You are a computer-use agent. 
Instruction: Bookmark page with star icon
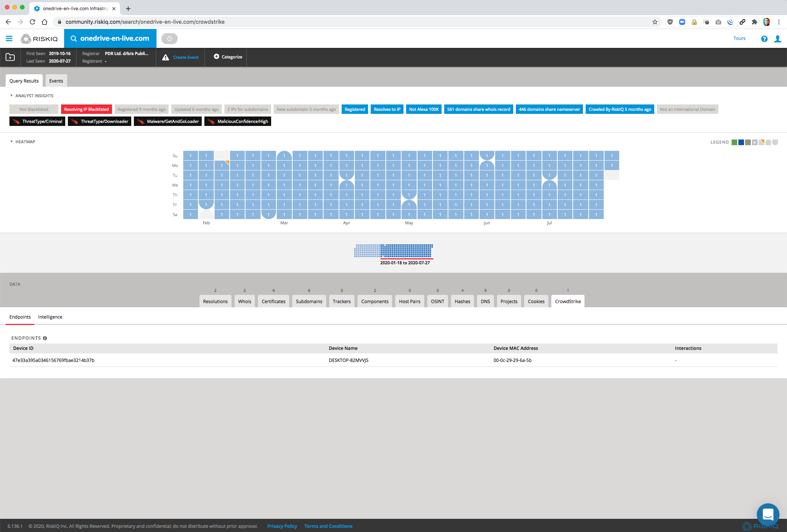tap(655, 22)
